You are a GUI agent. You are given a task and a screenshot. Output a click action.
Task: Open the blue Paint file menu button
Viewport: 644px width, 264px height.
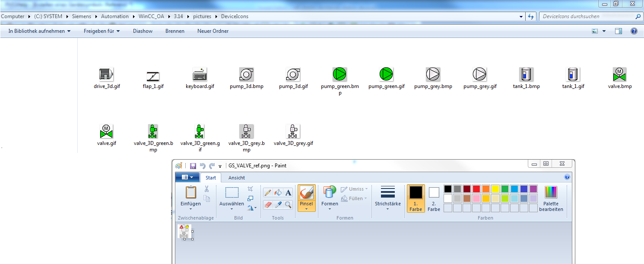pyautogui.click(x=187, y=177)
